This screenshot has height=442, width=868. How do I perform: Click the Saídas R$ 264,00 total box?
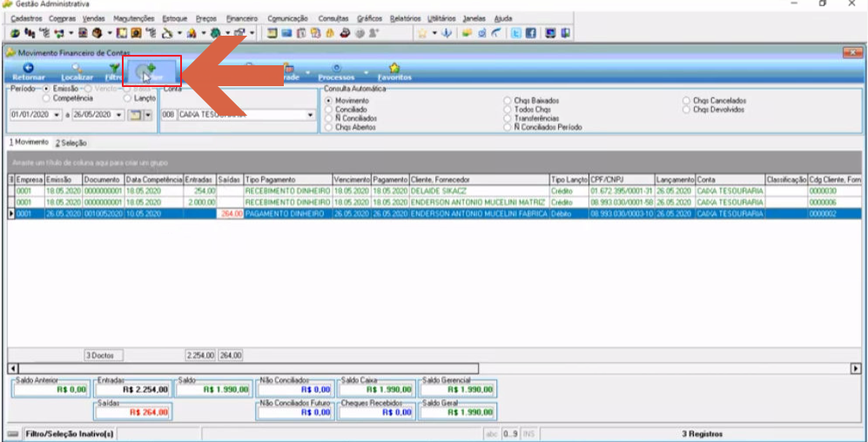tap(133, 412)
